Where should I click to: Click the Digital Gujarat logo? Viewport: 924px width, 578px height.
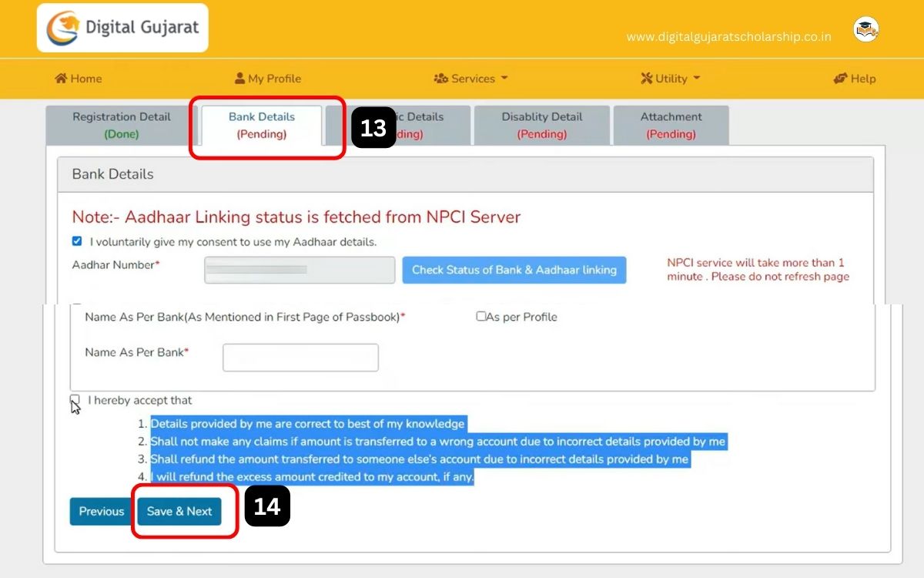[122, 27]
